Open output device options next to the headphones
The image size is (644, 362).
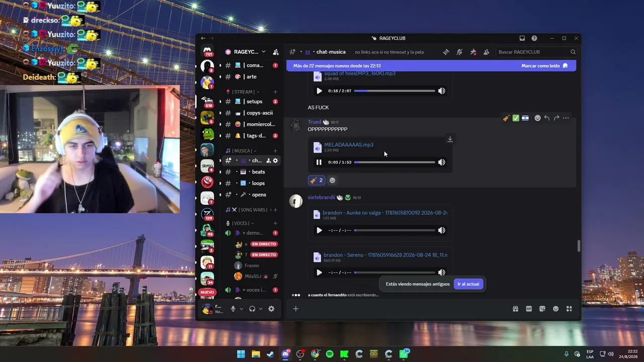click(x=261, y=309)
